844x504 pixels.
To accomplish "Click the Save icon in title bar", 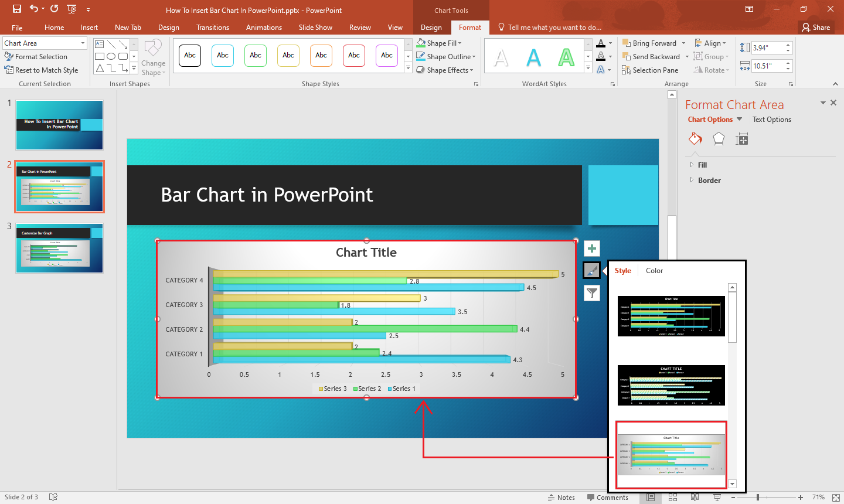I will click(17, 9).
